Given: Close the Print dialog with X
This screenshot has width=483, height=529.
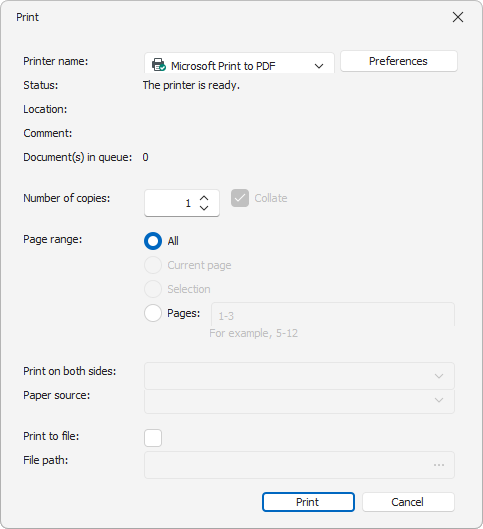Looking at the screenshot, I should 458,17.
